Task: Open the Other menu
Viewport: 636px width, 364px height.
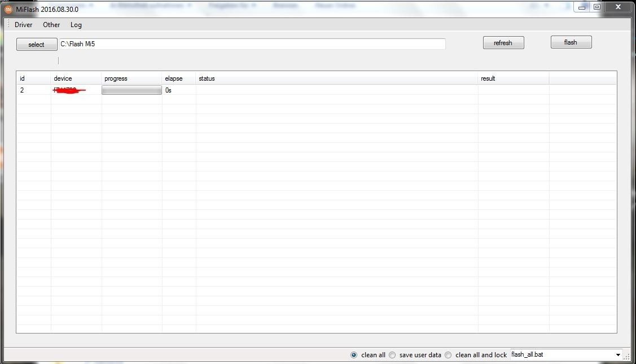Action: 51,25
